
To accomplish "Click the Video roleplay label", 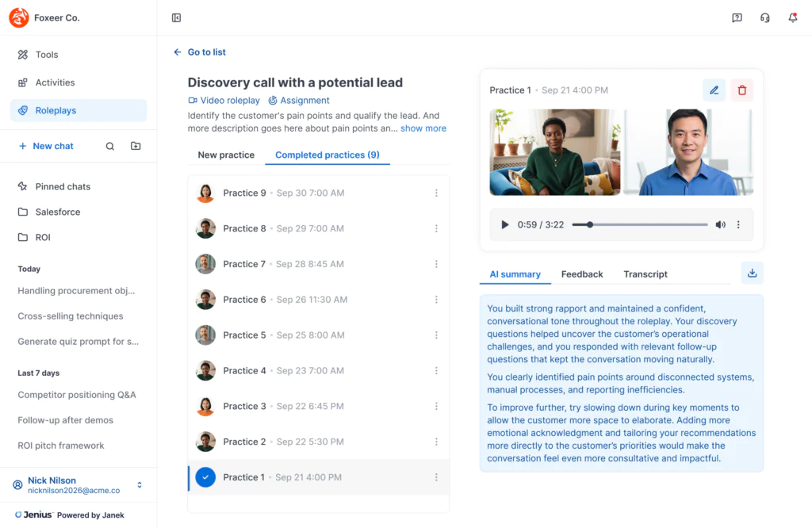I will pos(224,101).
